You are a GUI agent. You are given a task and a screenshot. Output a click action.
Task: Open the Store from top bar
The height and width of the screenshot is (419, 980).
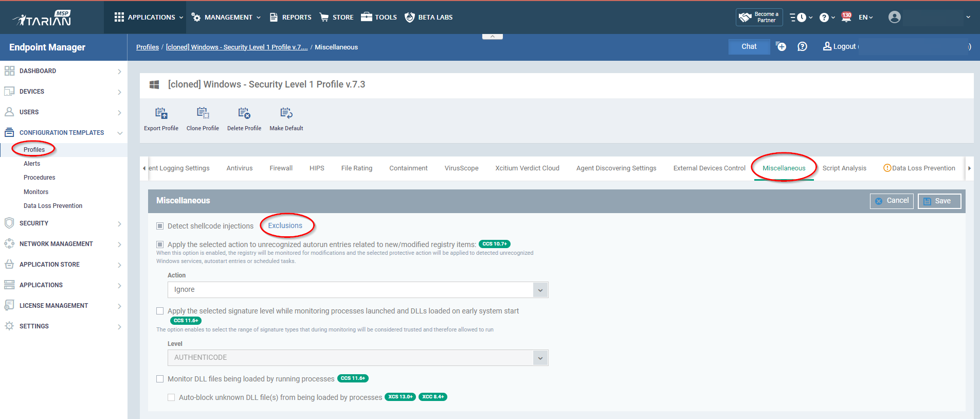point(336,17)
